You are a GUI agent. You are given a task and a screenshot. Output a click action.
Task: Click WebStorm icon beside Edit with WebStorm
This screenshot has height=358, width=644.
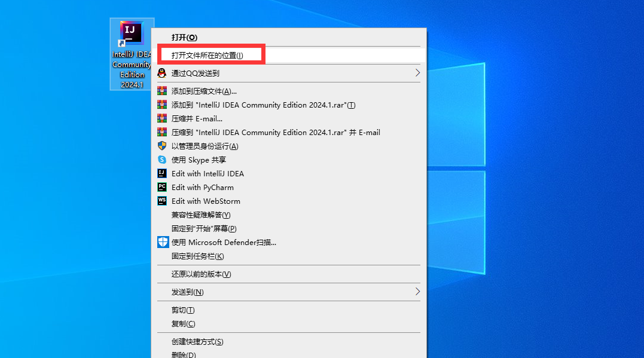(x=162, y=201)
